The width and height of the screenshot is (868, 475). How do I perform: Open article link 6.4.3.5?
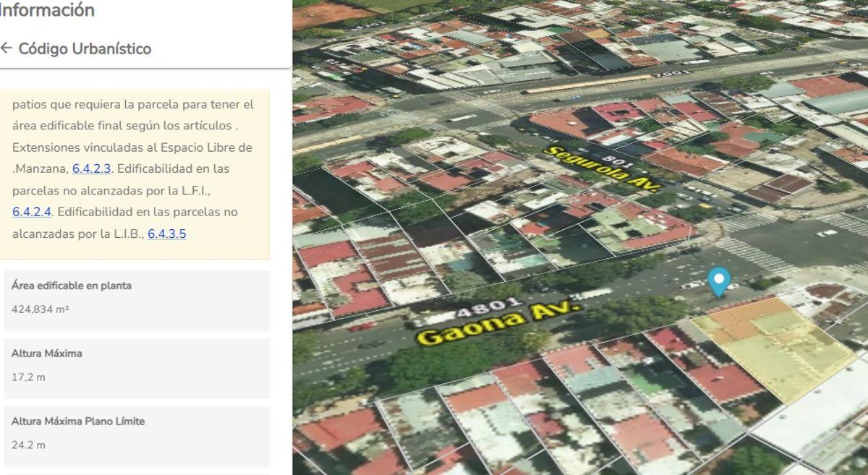(x=167, y=234)
